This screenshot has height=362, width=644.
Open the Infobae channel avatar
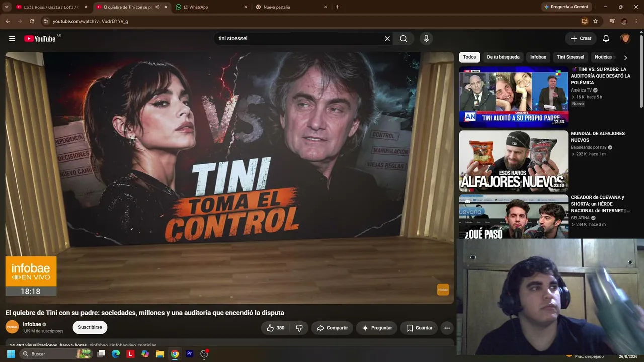12,327
